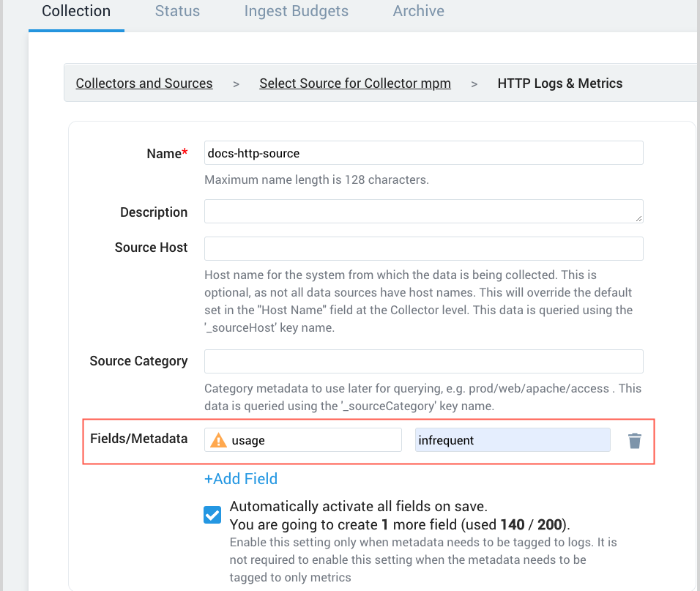
Task: Select the Source Host input field
Action: point(423,248)
